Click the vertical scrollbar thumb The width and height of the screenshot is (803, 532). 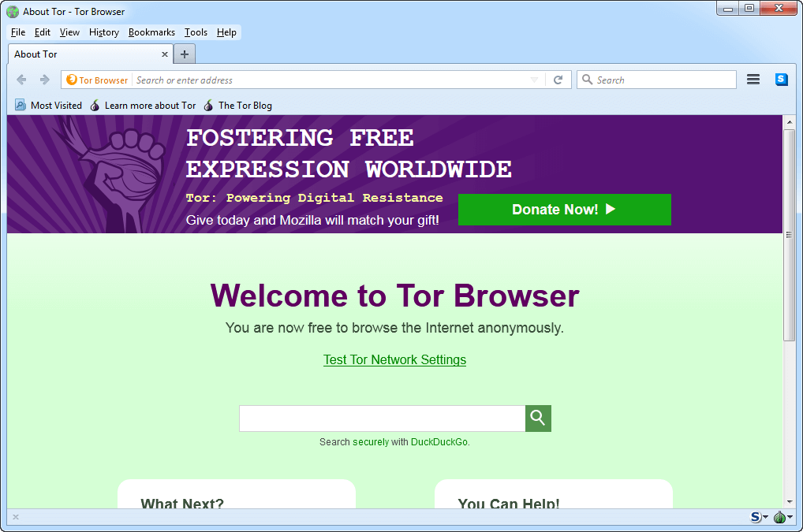tap(789, 235)
